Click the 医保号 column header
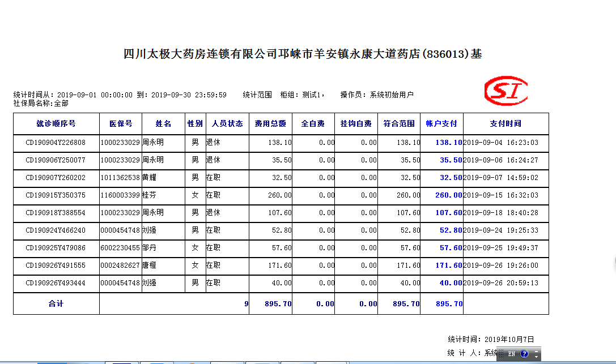 tap(121, 123)
